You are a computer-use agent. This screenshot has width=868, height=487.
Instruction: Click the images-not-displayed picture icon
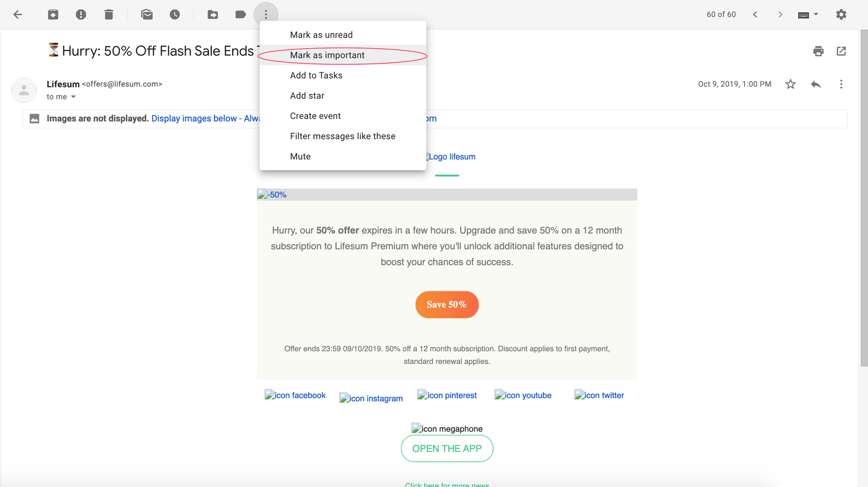coord(34,118)
